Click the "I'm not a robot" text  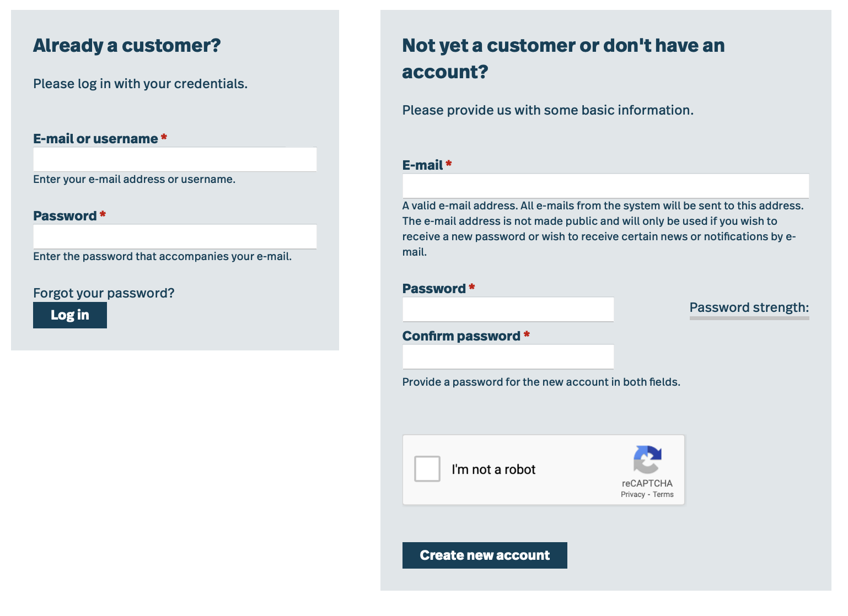(493, 469)
